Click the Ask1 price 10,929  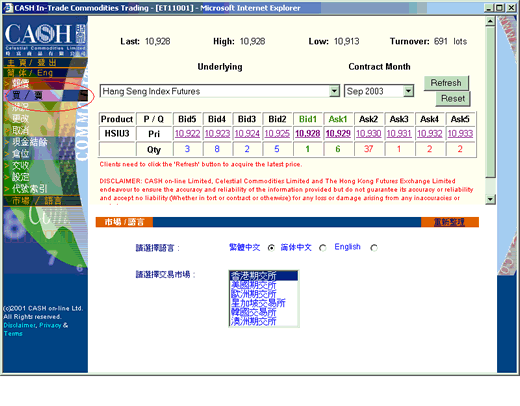[x=338, y=134]
